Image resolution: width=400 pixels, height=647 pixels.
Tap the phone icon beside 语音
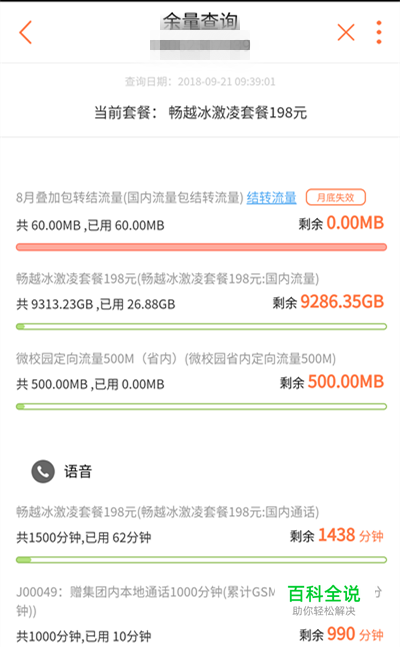(x=43, y=471)
